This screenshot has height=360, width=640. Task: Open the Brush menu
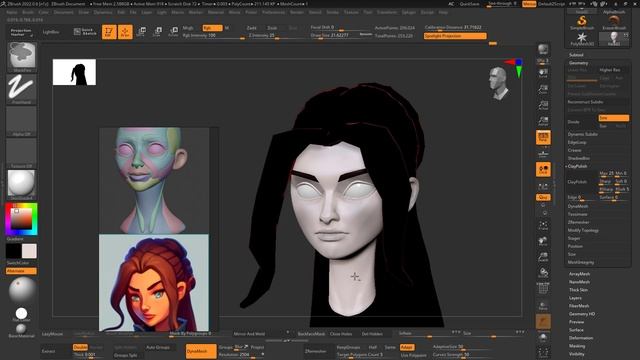28,13
